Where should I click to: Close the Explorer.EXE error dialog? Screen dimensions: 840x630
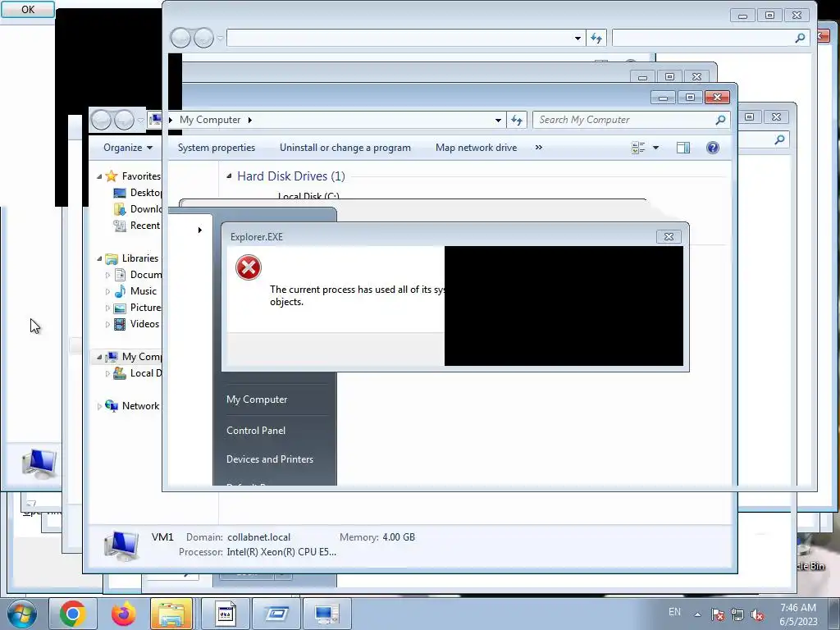point(669,237)
